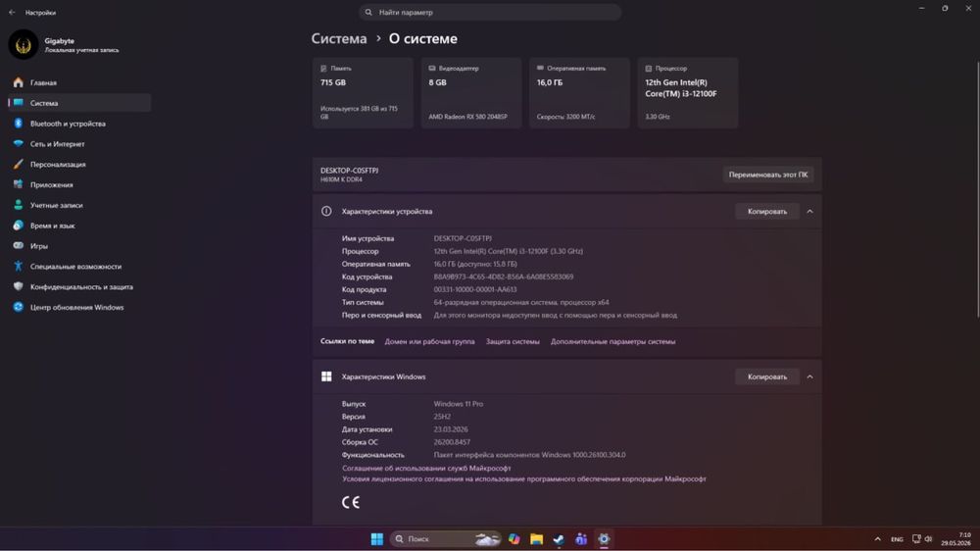Click the device name DESKTOP-C0SFTPJ value
This screenshot has height=551, width=980.
point(463,238)
